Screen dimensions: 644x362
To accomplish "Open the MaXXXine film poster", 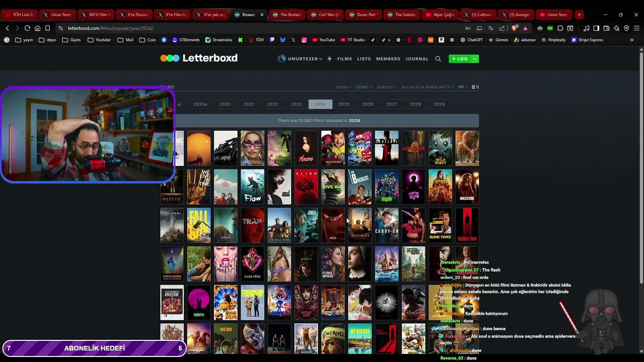I will 467,187.
